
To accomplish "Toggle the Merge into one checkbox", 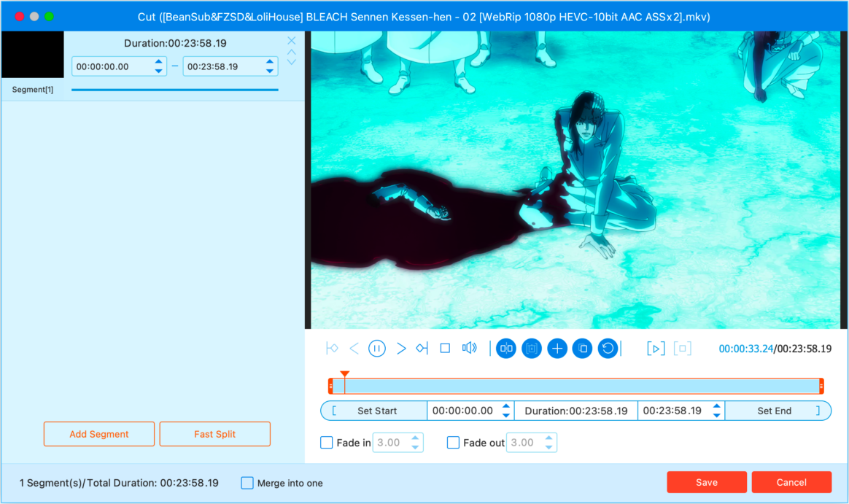I will 247,482.
